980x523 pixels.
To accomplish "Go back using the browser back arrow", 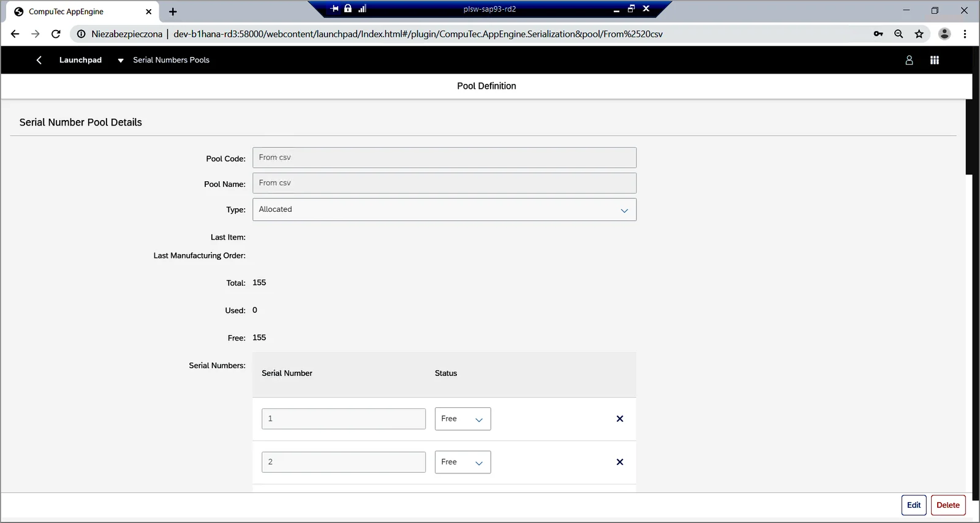I will [x=15, y=34].
